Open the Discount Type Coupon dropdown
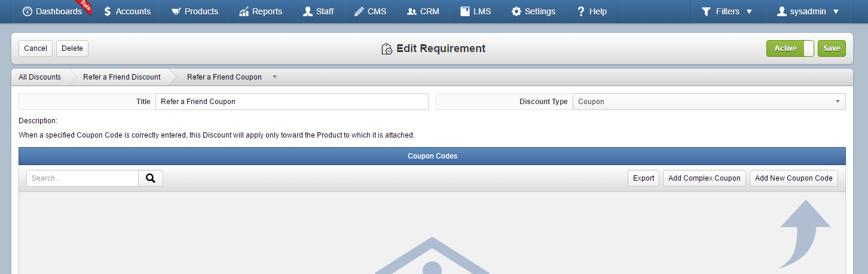868x274 pixels. click(709, 102)
